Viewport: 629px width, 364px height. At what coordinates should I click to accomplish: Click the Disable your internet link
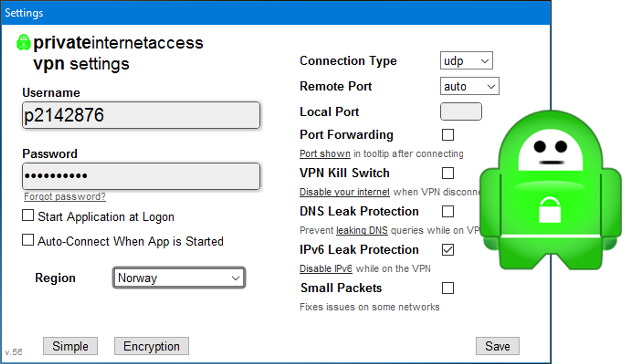point(345,192)
